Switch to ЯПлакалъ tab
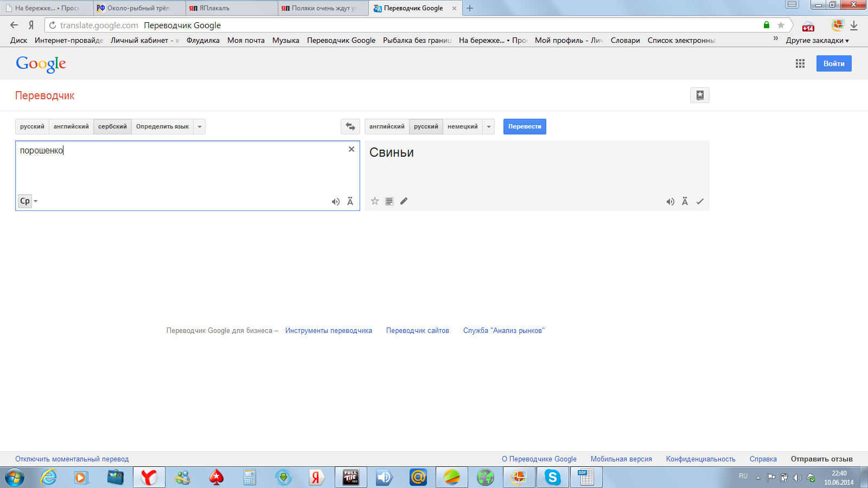Image resolution: width=868 pixels, height=488 pixels. point(231,8)
